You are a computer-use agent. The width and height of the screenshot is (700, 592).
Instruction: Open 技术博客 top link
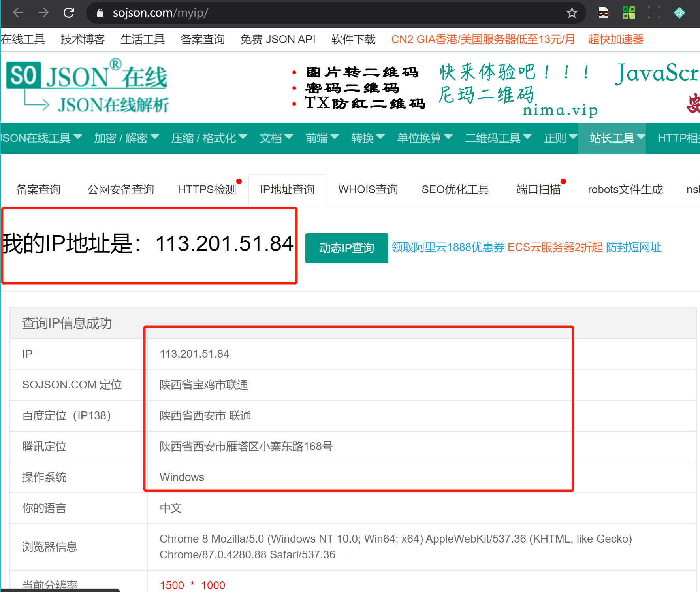click(x=83, y=40)
